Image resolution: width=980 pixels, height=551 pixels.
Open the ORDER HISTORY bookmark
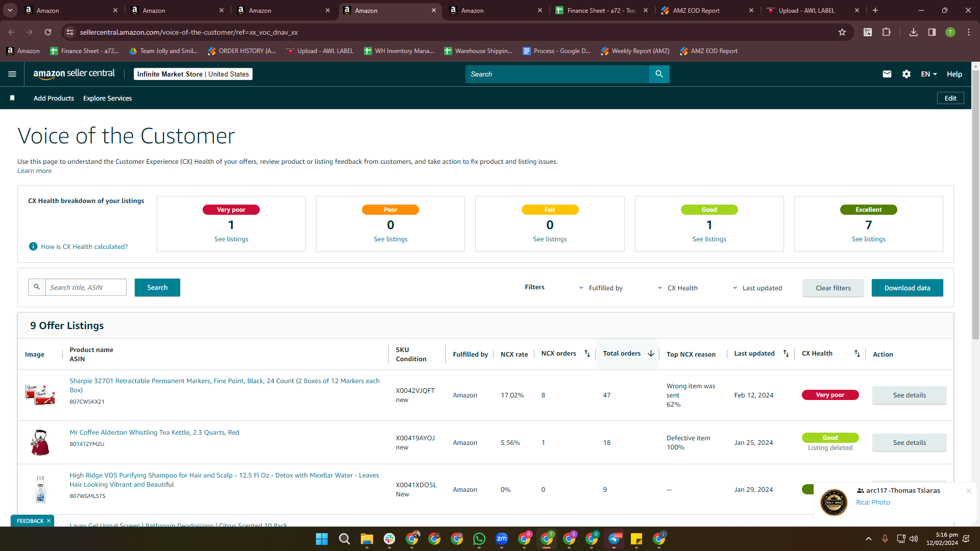pos(241,51)
